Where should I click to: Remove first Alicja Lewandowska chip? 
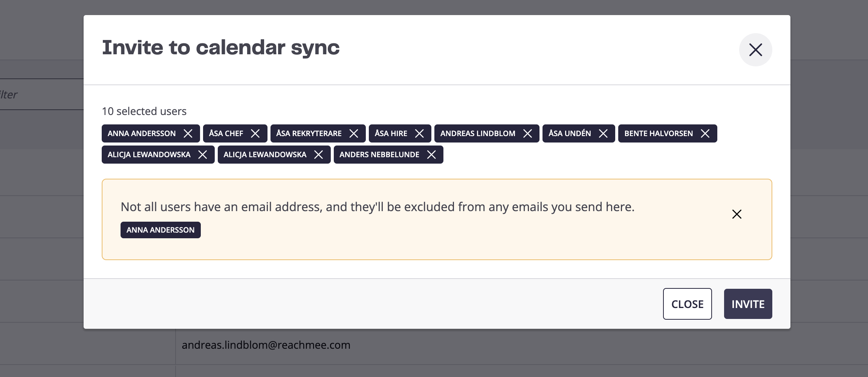(203, 155)
